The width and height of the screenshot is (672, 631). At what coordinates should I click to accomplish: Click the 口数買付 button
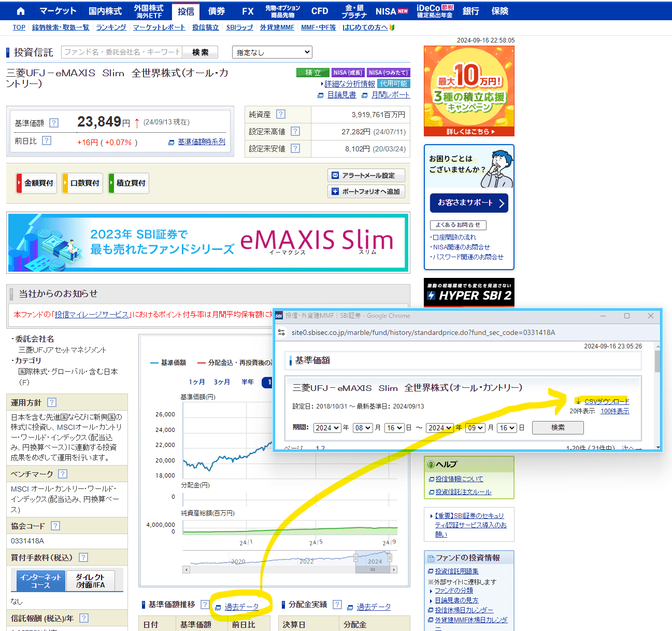pyautogui.click(x=83, y=183)
